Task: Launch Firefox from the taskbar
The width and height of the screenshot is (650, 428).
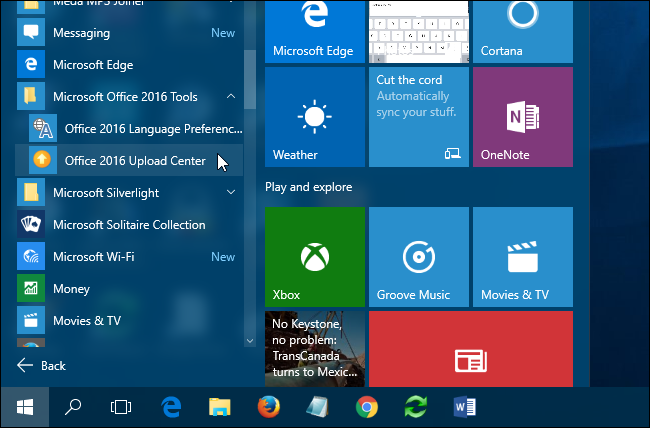Action: (269, 406)
